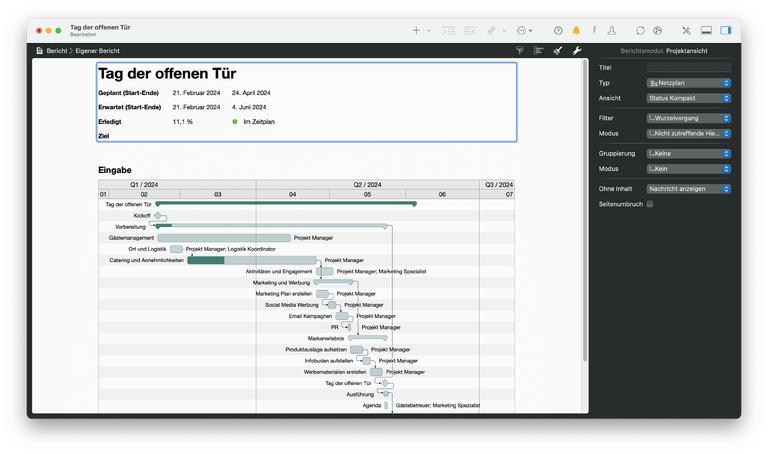The height and width of the screenshot is (454, 768).
Task: Enable the Seitenumbruch checkbox
Action: pyautogui.click(x=650, y=204)
